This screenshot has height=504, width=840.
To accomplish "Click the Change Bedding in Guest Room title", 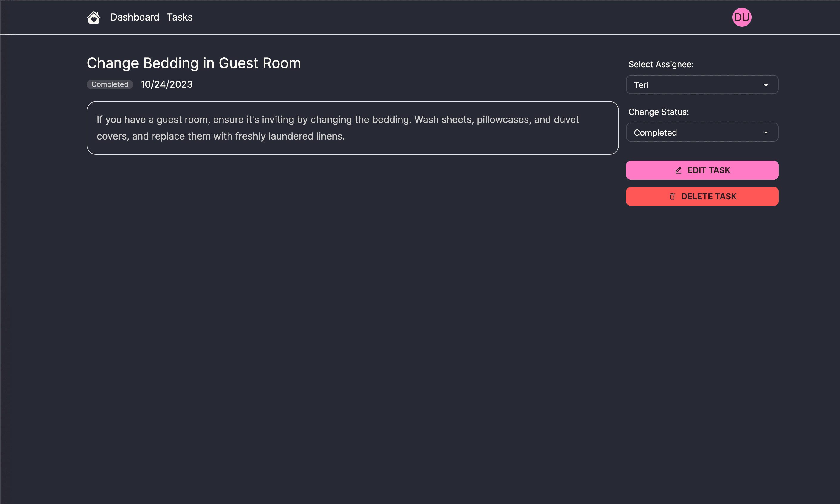I will pyautogui.click(x=194, y=63).
